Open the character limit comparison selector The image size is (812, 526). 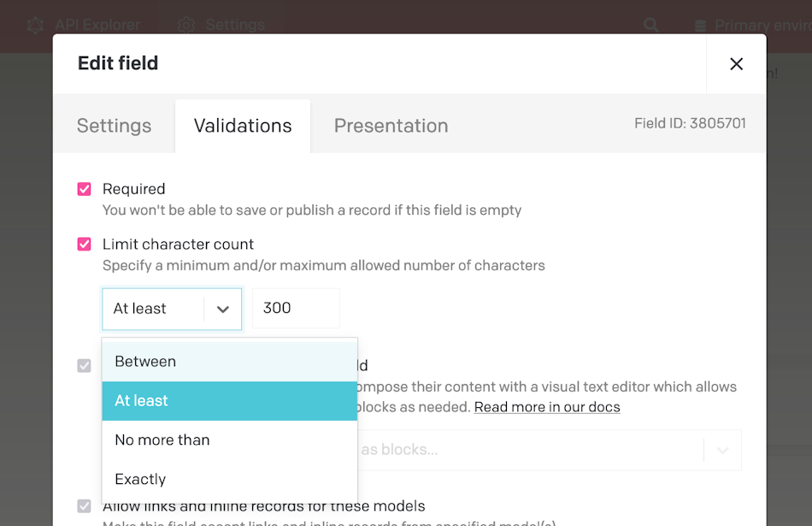tap(171, 308)
